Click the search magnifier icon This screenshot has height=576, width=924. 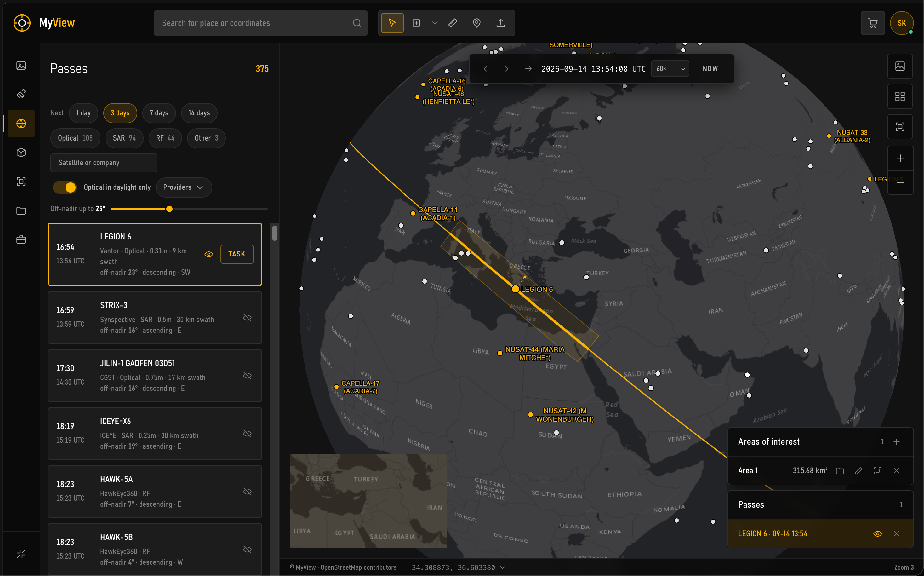(357, 23)
